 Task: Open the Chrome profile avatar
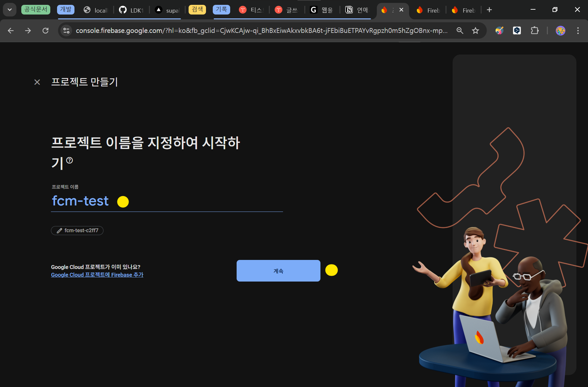tap(561, 31)
